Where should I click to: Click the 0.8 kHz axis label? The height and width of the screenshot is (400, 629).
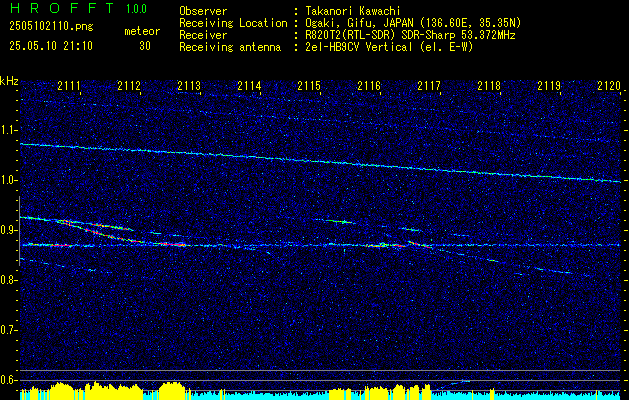click(x=8, y=280)
